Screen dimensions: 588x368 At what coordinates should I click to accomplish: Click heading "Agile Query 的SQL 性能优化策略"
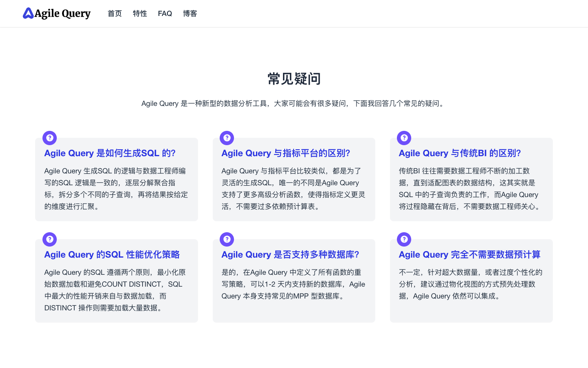point(112,255)
